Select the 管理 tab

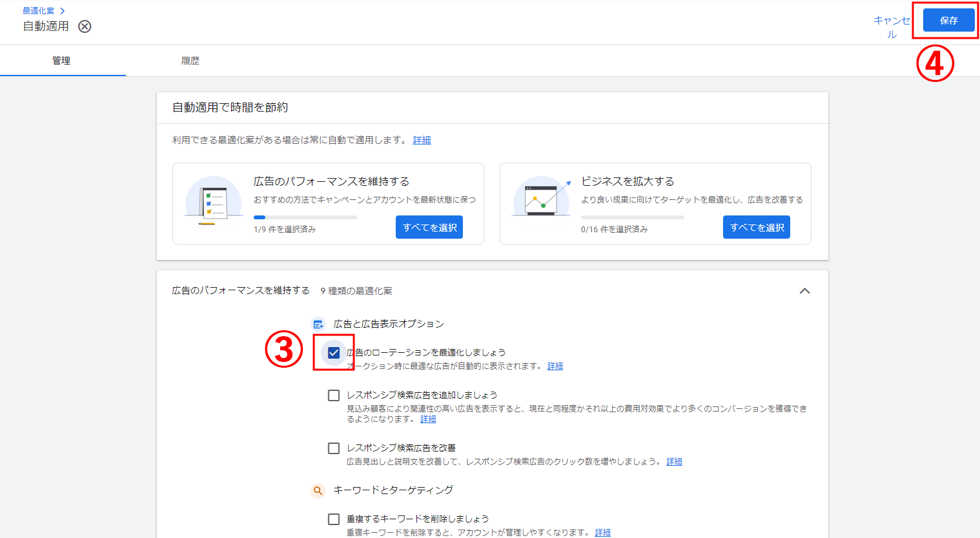click(61, 61)
